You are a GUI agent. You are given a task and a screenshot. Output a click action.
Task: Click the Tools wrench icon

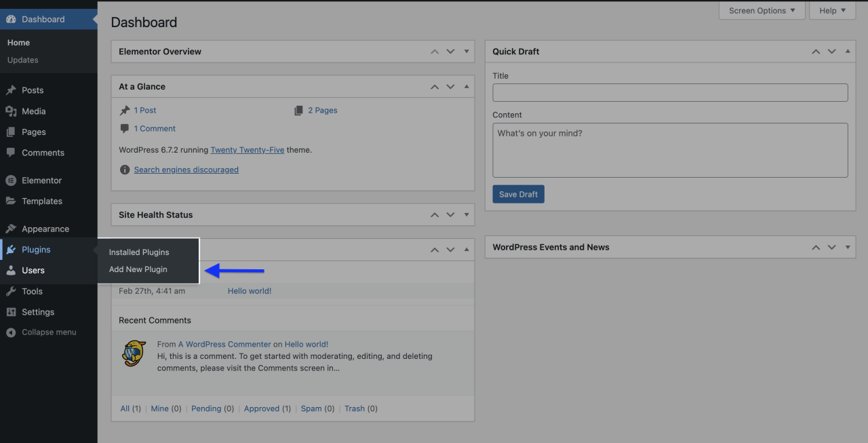pyautogui.click(x=11, y=292)
